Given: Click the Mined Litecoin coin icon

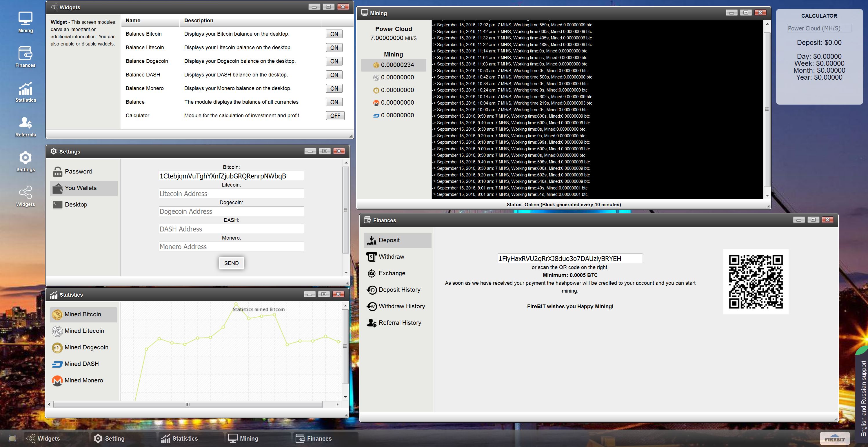Looking at the screenshot, I should point(57,331).
